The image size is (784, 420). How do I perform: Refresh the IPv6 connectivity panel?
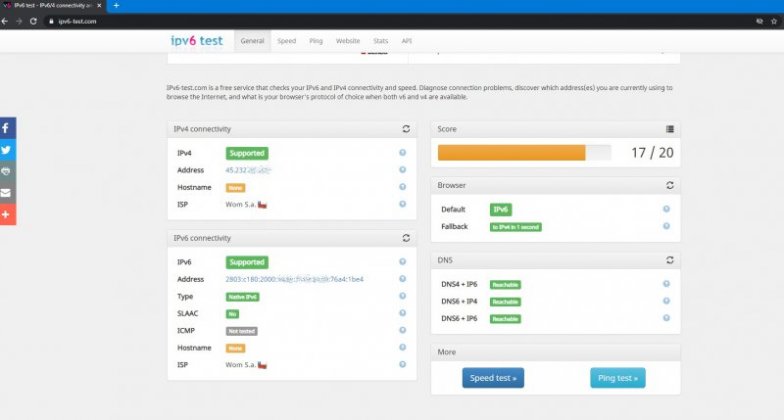(x=406, y=238)
